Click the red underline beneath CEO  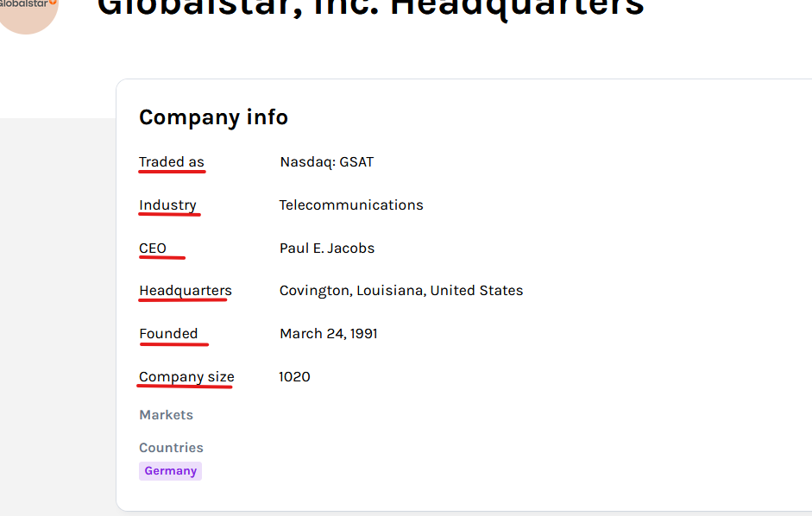coord(162,257)
